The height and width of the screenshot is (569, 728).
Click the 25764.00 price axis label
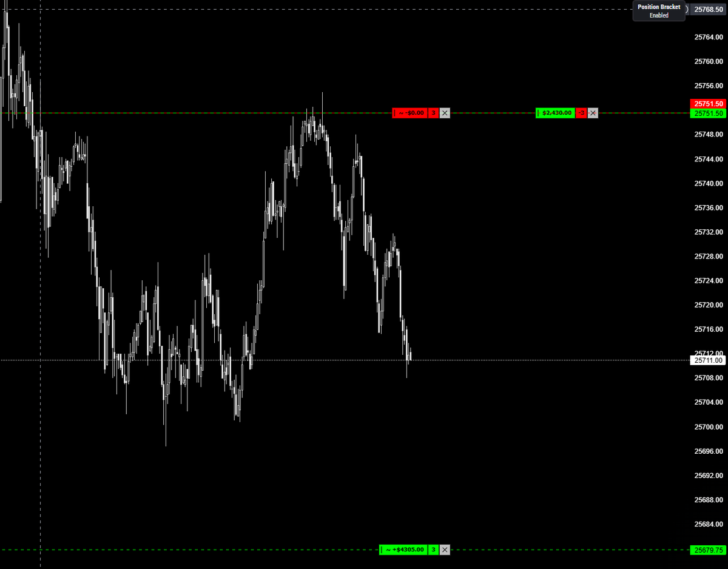(x=708, y=37)
